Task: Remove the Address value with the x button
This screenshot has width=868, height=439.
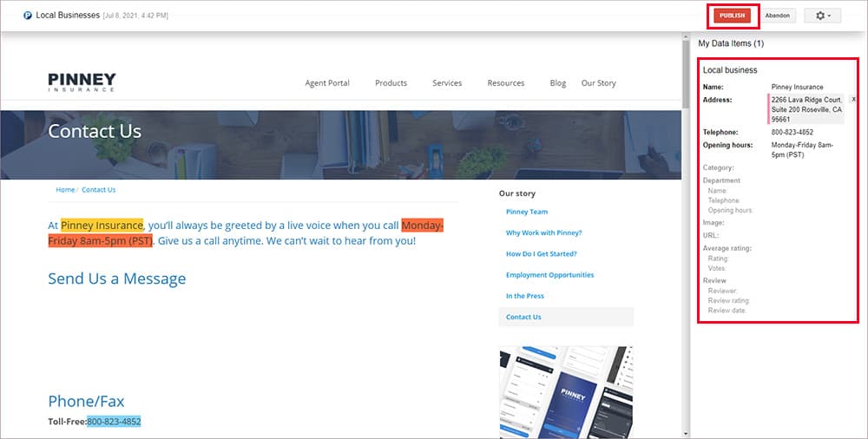Action: coord(853,99)
